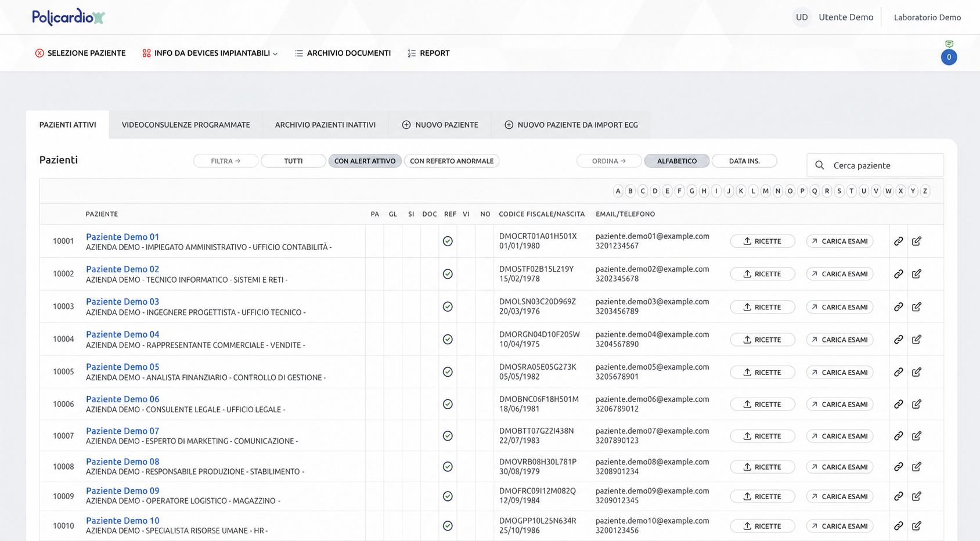This screenshot has height=541, width=980.
Task: Open ARCHIVIO DOCUMENTI
Action: pyautogui.click(x=343, y=53)
